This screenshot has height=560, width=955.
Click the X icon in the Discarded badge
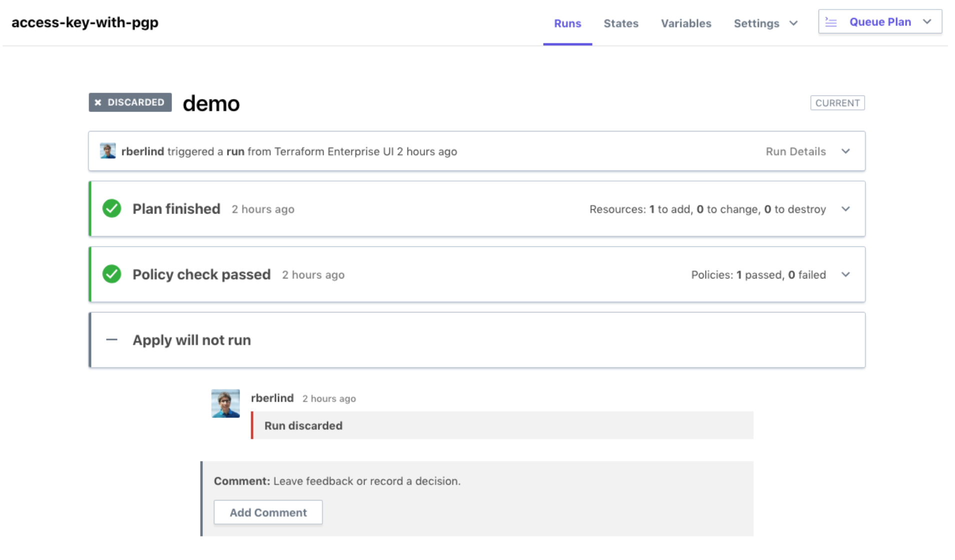pyautogui.click(x=98, y=102)
